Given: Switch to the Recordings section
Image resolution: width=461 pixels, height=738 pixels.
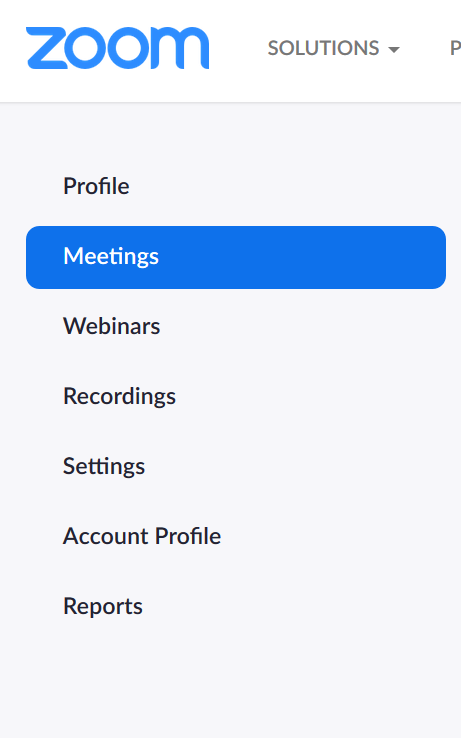Looking at the screenshot, I should pos(120,396).
